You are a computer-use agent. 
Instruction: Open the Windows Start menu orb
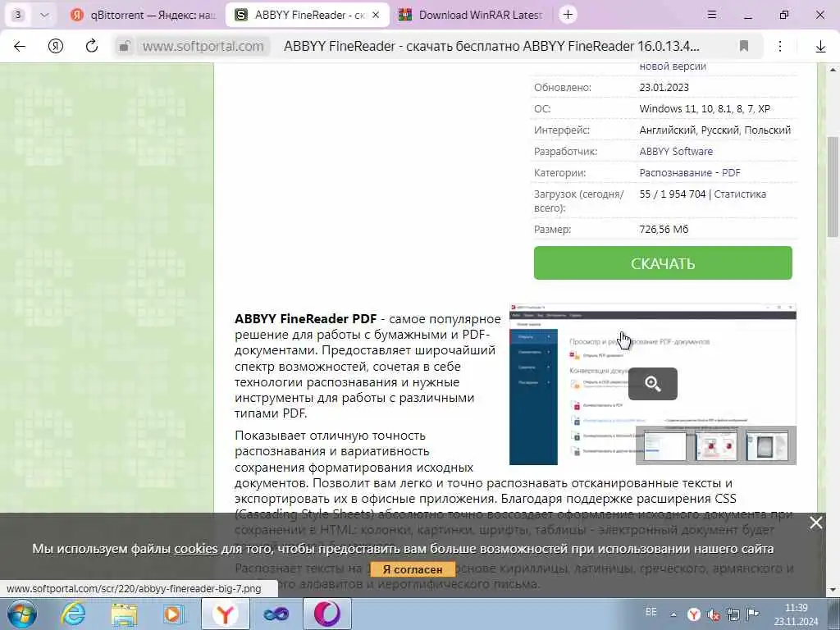tap(22, 614)
